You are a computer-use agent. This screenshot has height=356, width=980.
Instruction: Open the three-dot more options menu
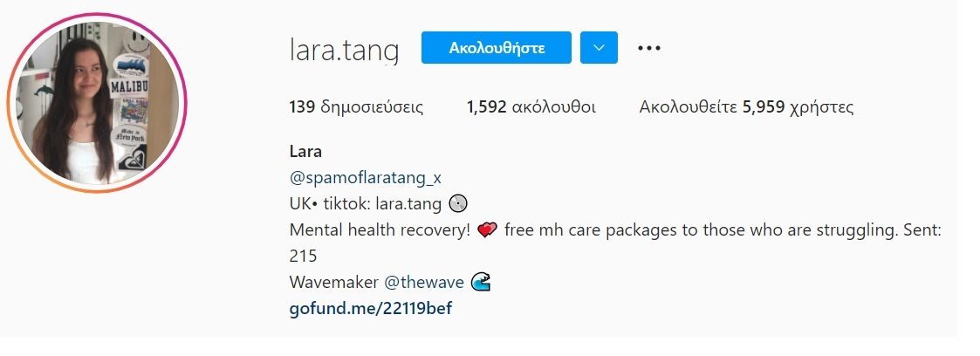(x=648, y=48)
